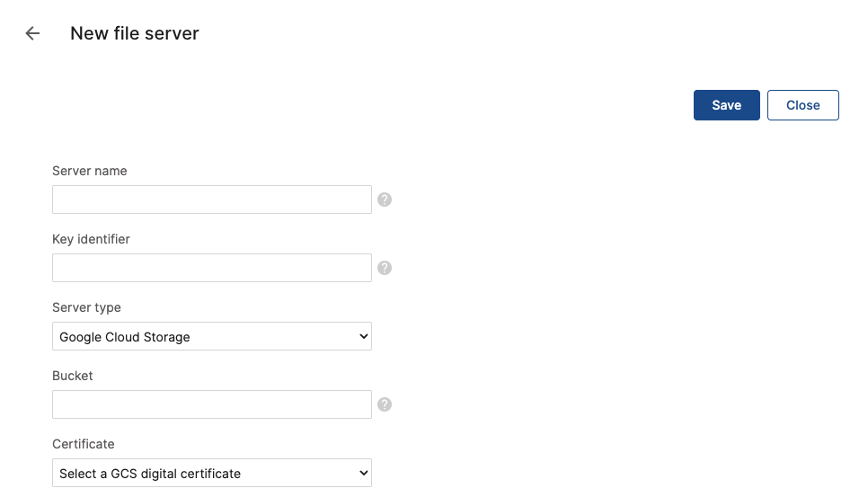Focus the Server name text field
This screenshot has width=868, height=497.
click(x=211, y=200)
